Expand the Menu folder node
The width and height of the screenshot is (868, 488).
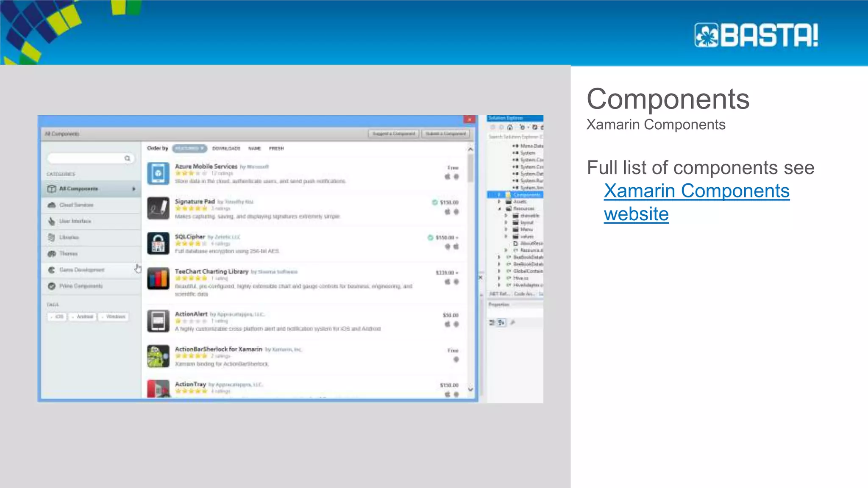[x=506, y=230]
